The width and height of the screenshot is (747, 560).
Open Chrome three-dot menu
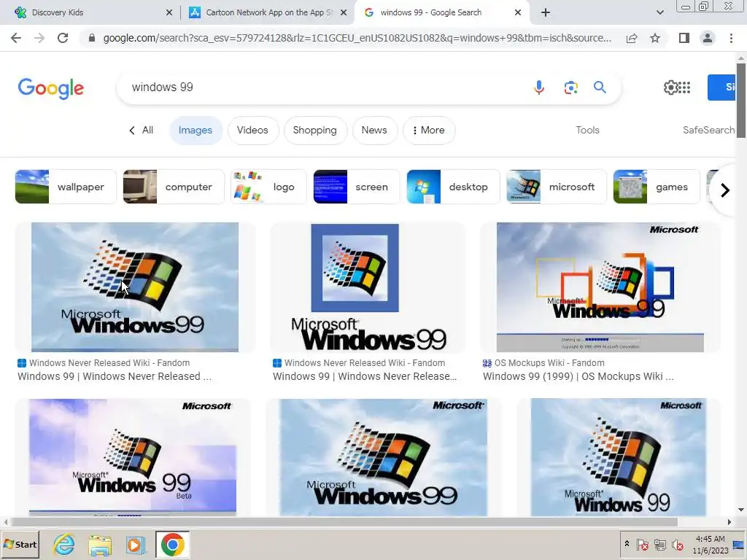point(731,38)
